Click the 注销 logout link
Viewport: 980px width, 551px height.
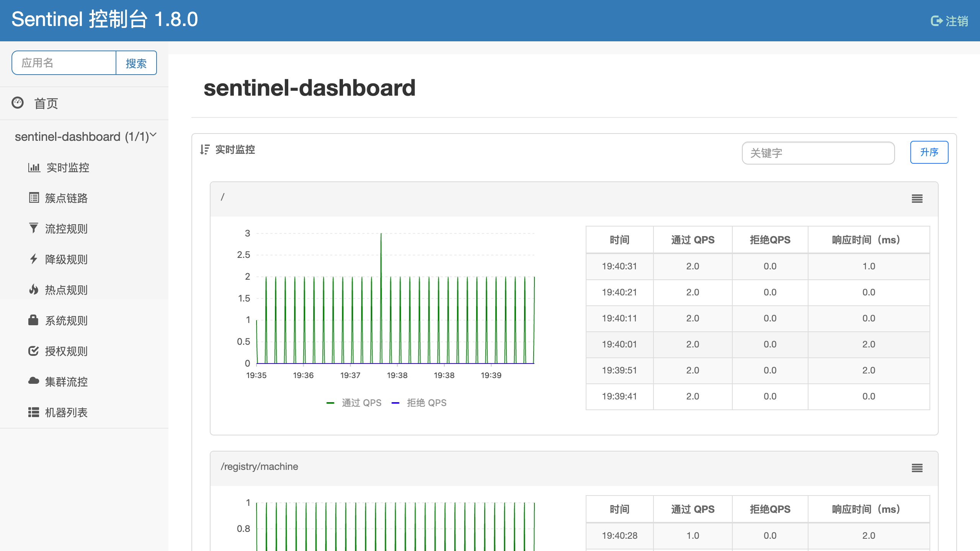pos(949,21)
